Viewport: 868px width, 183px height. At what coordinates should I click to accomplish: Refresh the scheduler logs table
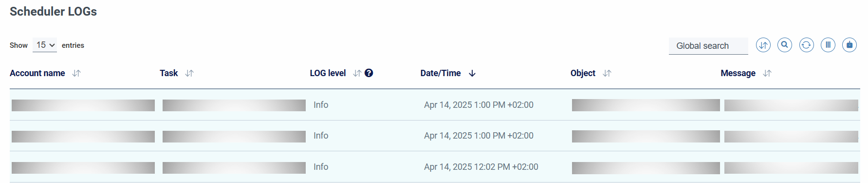point(806,45)
